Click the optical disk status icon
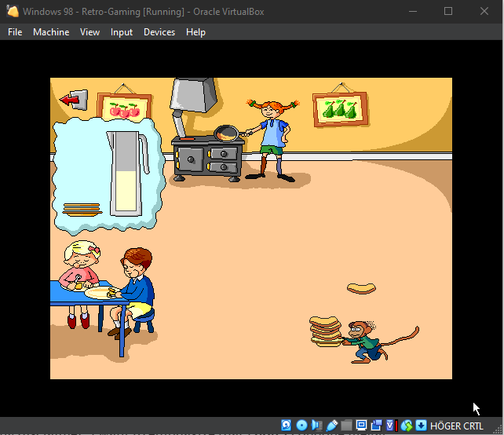The width and height of the screenshot is (504, 435). click(x=301, y=426)
